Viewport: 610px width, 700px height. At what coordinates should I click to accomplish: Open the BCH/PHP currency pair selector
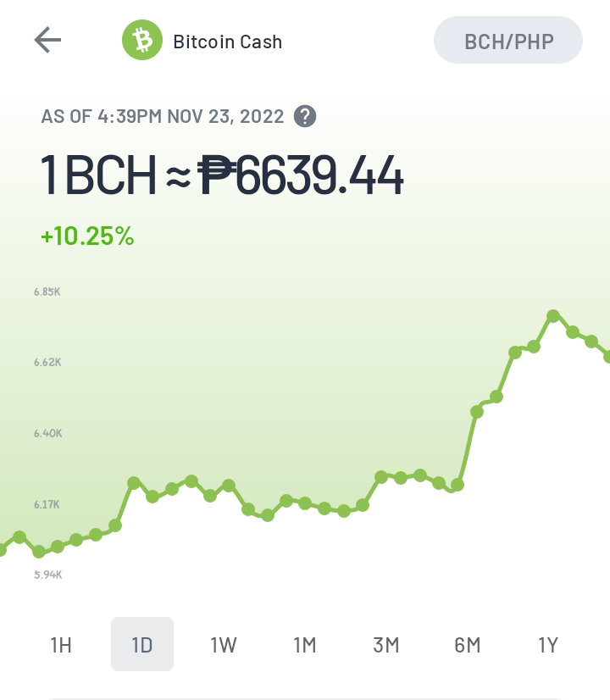508,40
